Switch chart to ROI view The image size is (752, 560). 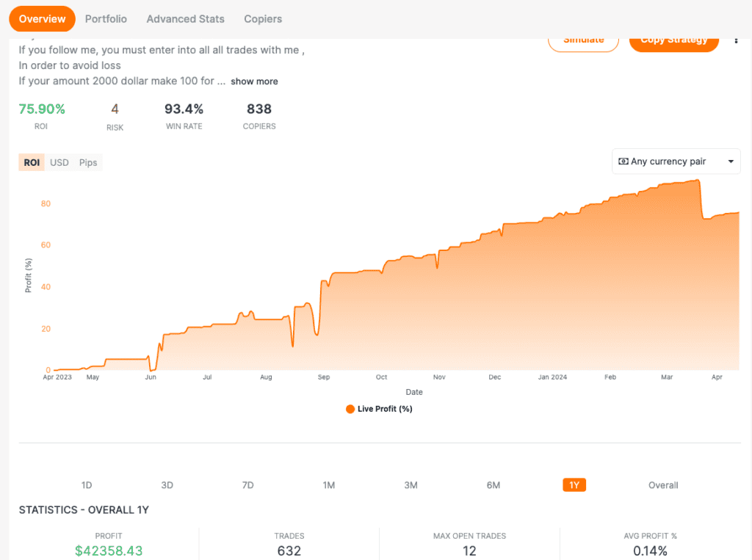coord(32,162)
